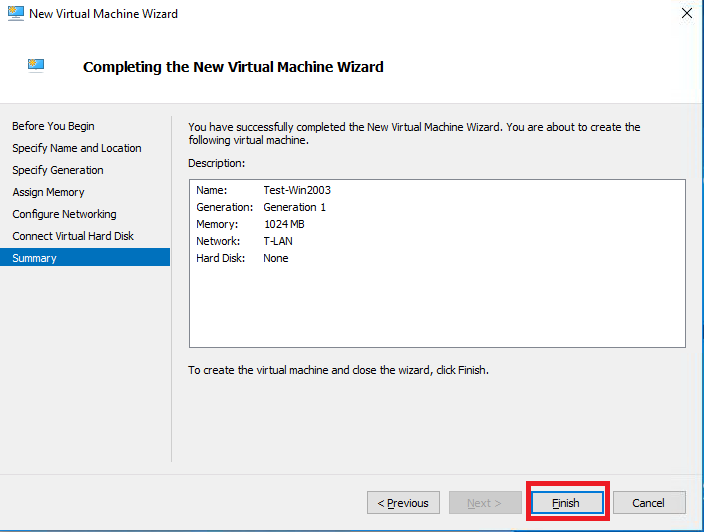Switch to the Specify Generation step
The height and width of the screenshot is (532, 704).
[58, 170]
